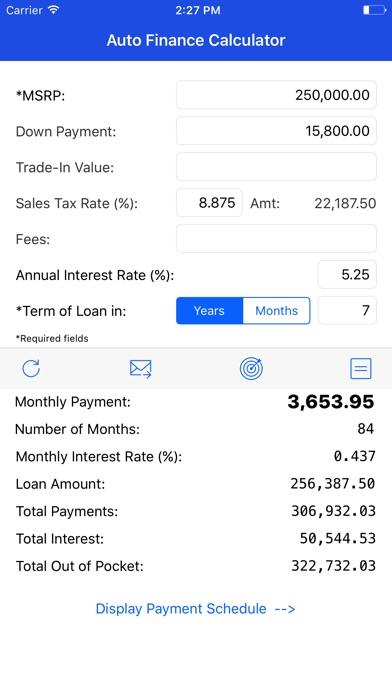Viewport: 392px width, 696px height.
Task: Switch loan term to Months
Action: pos(277,311)
